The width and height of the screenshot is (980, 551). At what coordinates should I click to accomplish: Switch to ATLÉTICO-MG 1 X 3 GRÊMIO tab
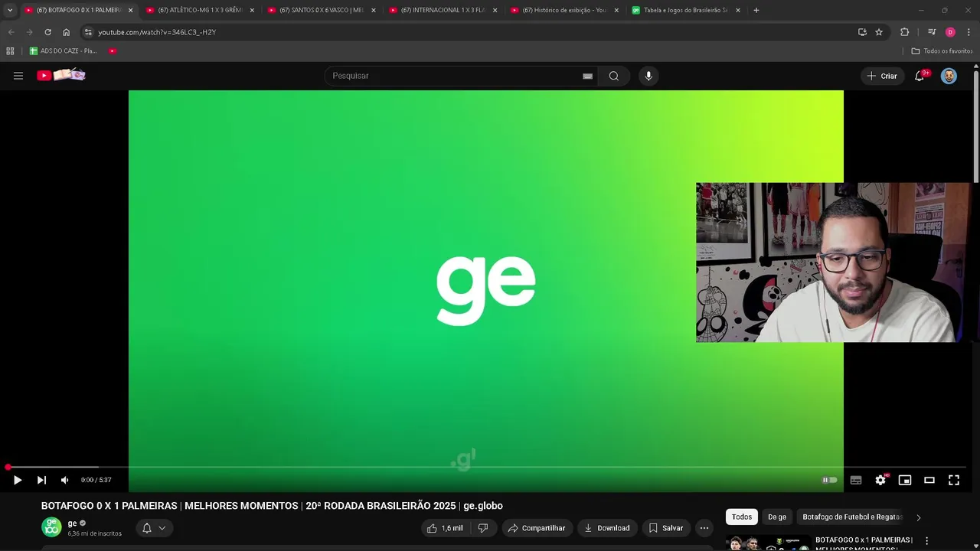pyautogui.click(x=200, y=10)
